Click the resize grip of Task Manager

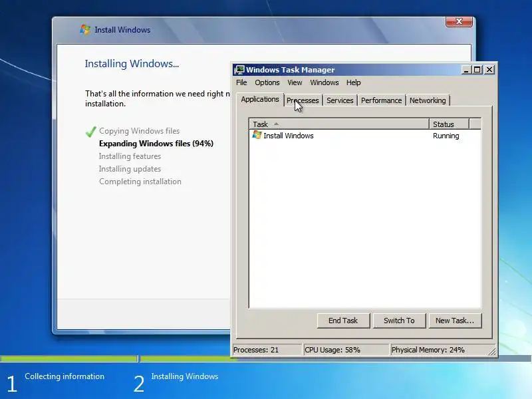(x=491, y=352)
